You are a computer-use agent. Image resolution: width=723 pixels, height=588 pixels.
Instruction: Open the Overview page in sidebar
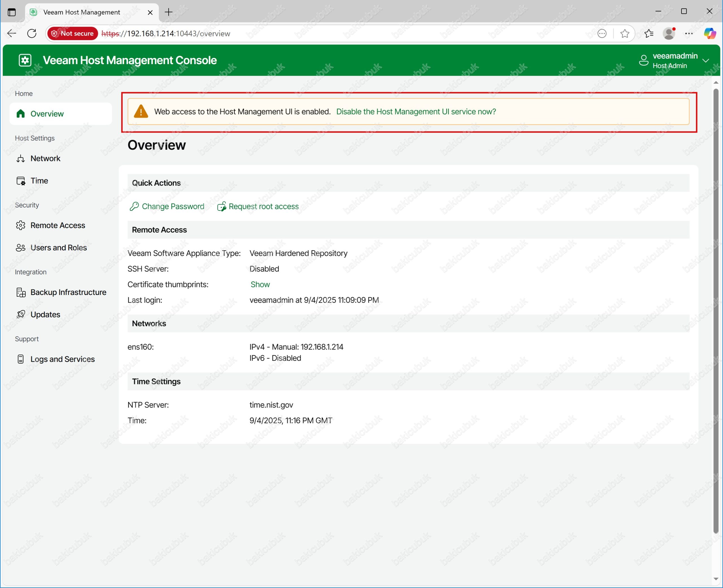pos(61,114)
